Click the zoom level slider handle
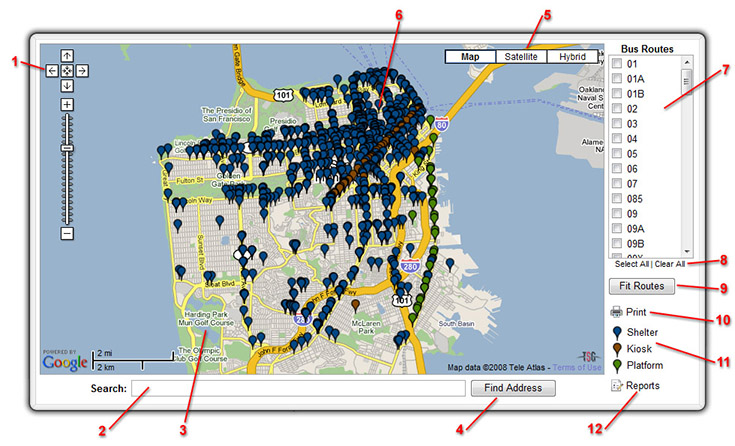The height and width of the screenshot is (446, 735). (67, 148)
